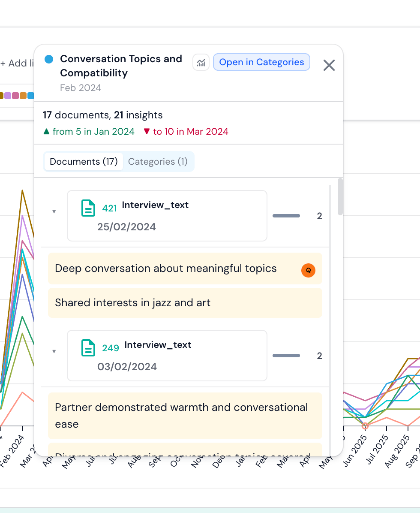Click the blue dot beside Conversation Topics title
The image size is (420, 513).
pos(49,59)
